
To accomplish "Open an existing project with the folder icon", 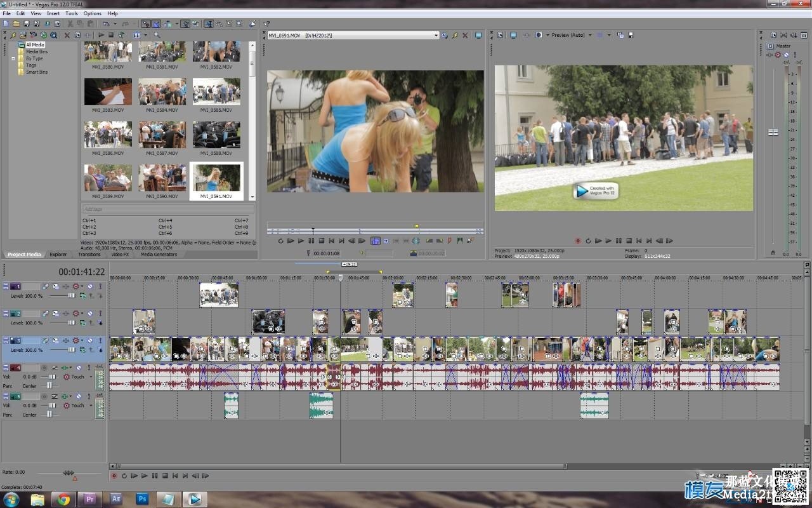I will [15, 23].
